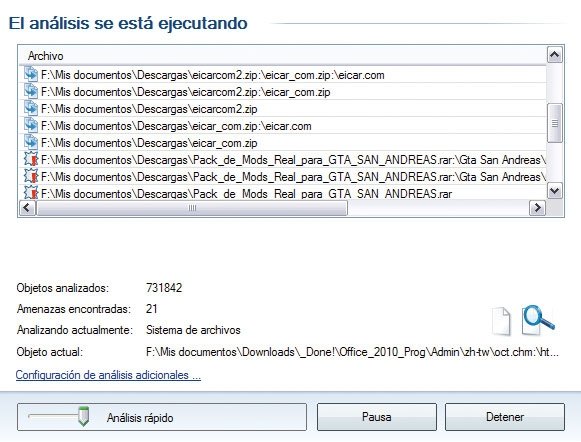Click the threat icon of Pack_de_Mods_Real_para_GTA_SAN_ANDREAS.rar row
Viewport: 581px width, 442px height.
[x=31, y=193]
